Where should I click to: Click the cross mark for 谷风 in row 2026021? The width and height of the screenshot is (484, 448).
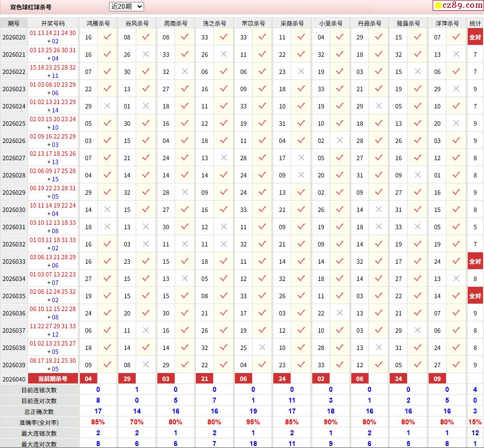pos(146,54)
